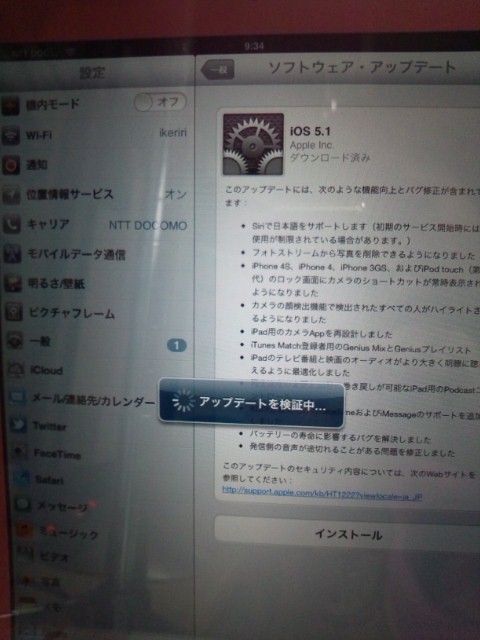Screen dimensions: 480x640
Task: Toggle the 機内モード airplane mode switch
Action: (x=160, y=102)
